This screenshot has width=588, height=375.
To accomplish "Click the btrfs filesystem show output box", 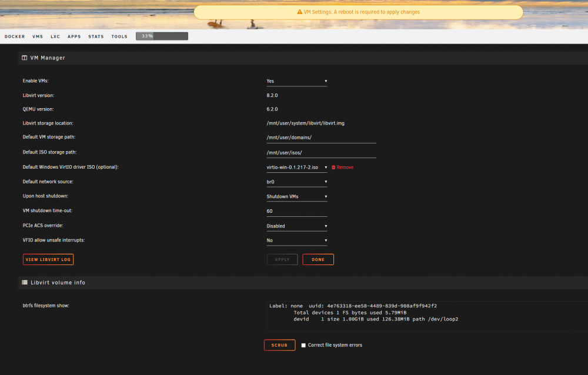I will [x=427, y=316].
